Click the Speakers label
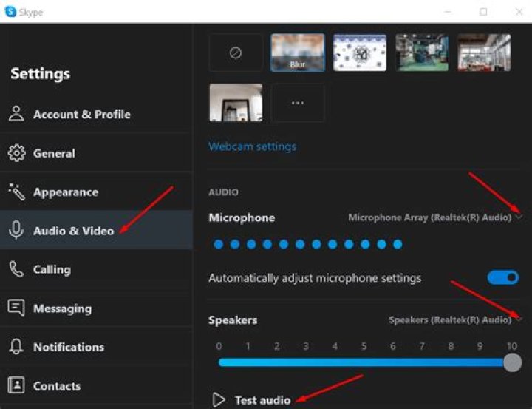 pos(233,320)
